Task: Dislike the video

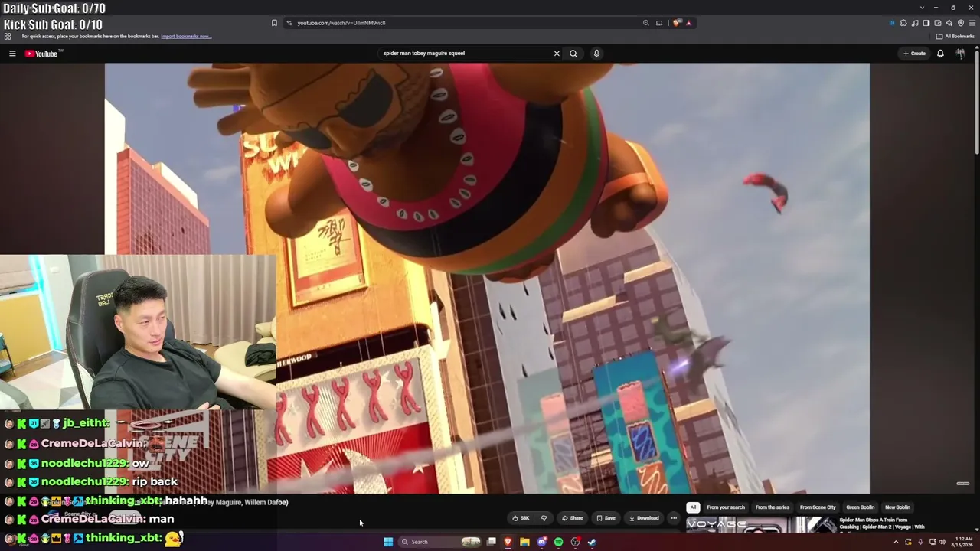Action: [544, 518]
